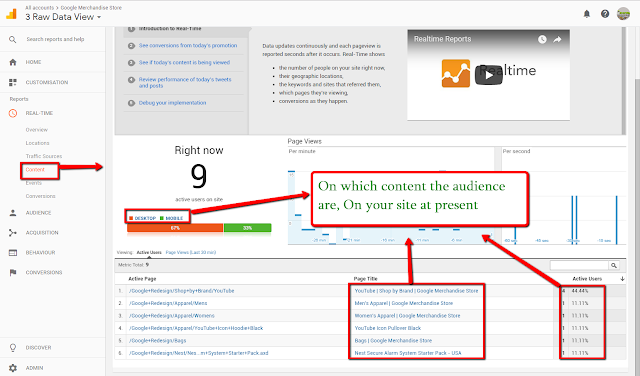Open the Traffic Sources report

(44, 156)
